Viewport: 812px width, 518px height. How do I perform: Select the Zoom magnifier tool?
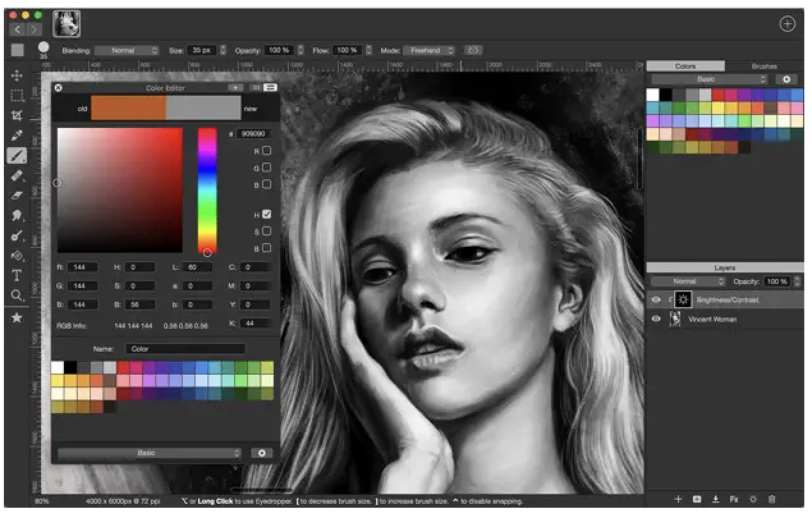pos(17,295)
